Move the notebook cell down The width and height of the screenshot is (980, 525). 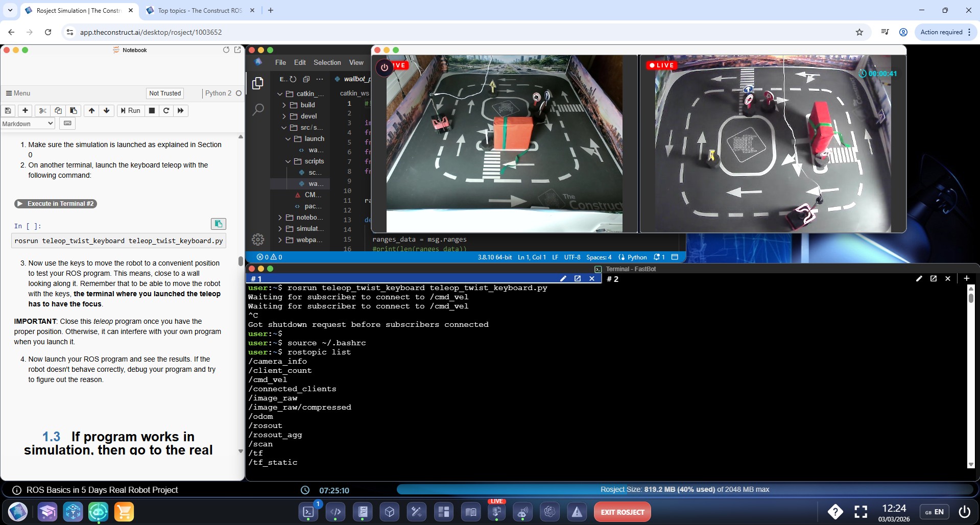pyautogui.click(x=106, y=111)
